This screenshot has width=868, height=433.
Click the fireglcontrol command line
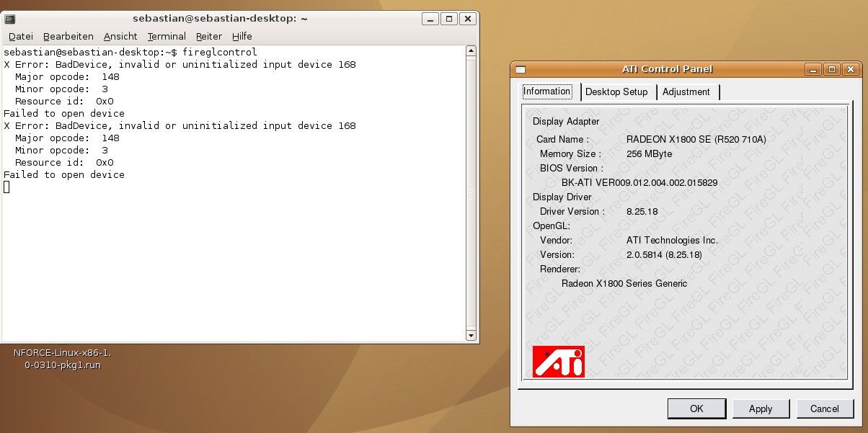pos(130,53)
